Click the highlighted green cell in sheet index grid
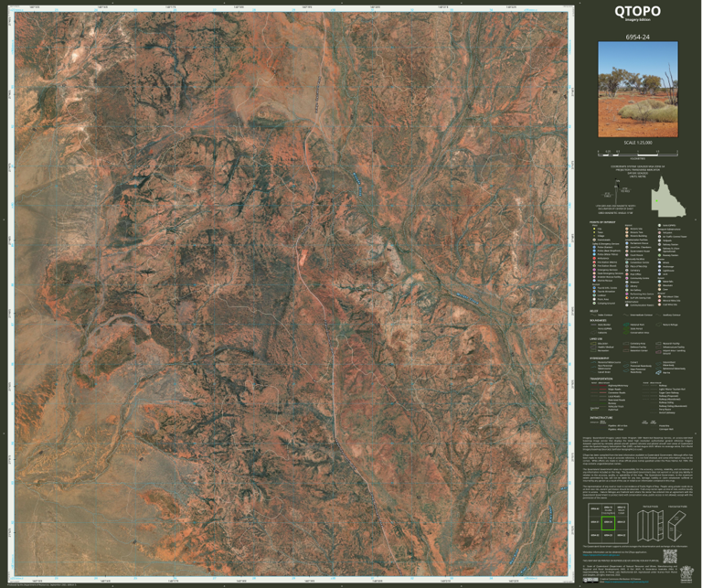This screenshot has width=702, height=588. pos(609,523)
